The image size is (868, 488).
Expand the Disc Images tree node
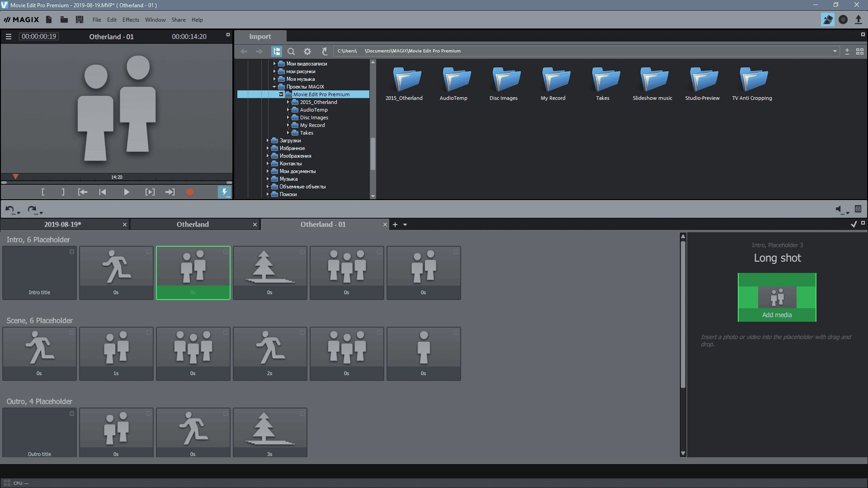tap(288, 117)
